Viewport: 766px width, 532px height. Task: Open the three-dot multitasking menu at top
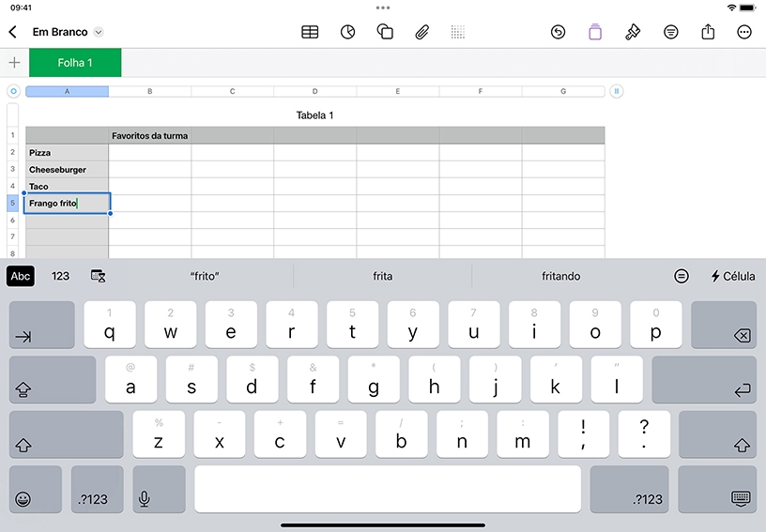tap(383, 8)
